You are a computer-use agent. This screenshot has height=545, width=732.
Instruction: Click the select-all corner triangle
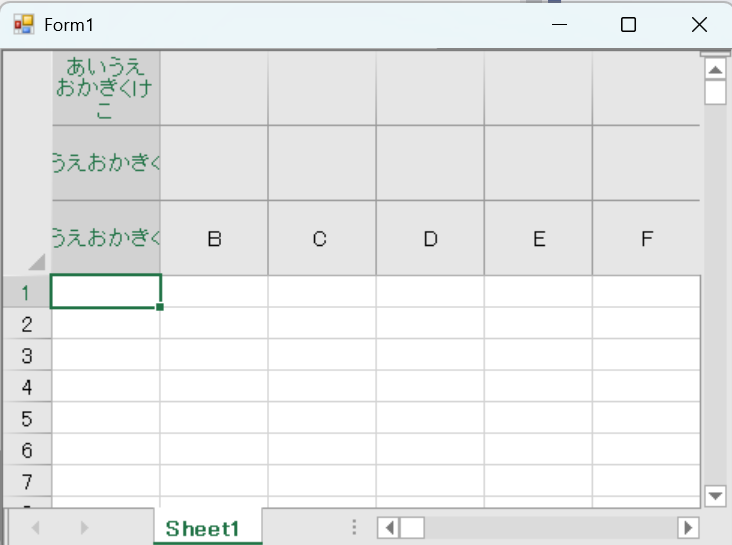pos(37,262)
